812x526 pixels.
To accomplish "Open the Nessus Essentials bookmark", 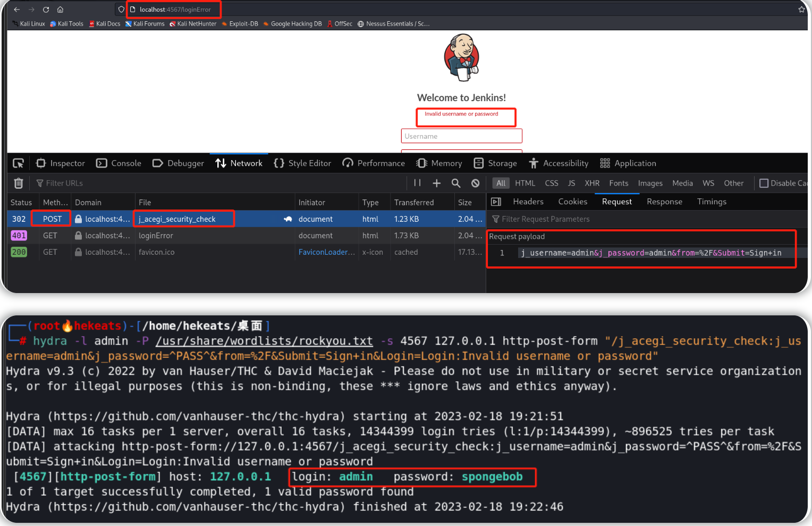I will pyautogui.click(x=394, y=24).
